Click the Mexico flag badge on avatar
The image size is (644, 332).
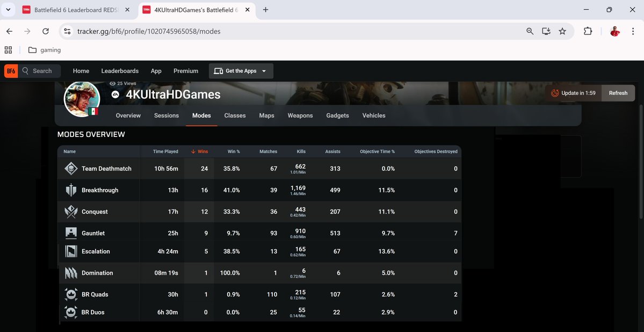[93, 111]
